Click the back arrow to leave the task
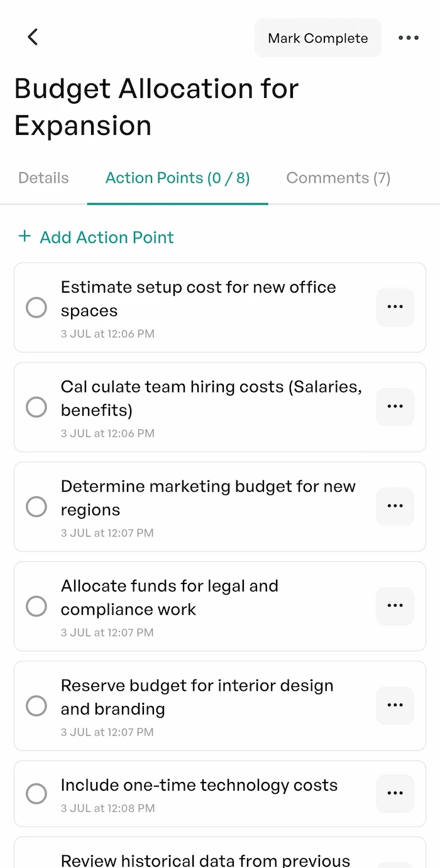Viewport: 440px width, 868px height. (x=33, y=37)
